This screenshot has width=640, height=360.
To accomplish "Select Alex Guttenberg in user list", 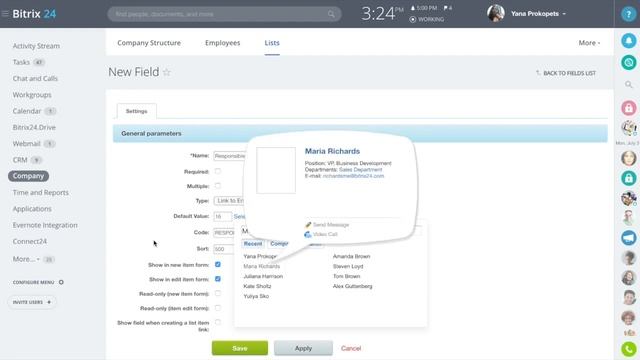I will pos(352,286).
